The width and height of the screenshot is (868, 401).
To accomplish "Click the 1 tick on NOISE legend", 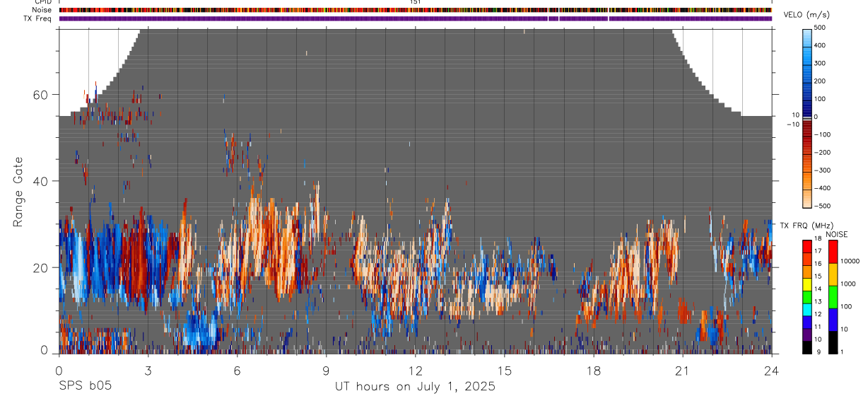I will [842, 351].
